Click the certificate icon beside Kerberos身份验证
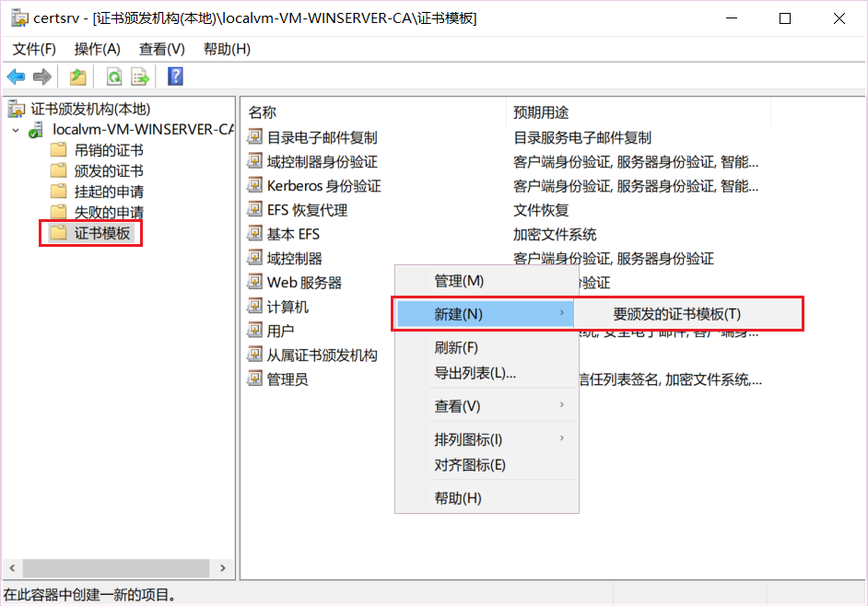 (x=252, y=185)
